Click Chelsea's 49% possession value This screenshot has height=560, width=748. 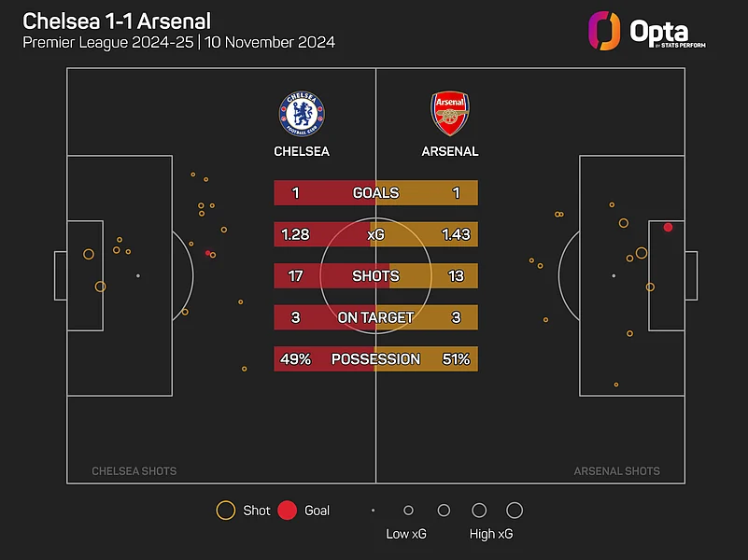coord(295,359)
